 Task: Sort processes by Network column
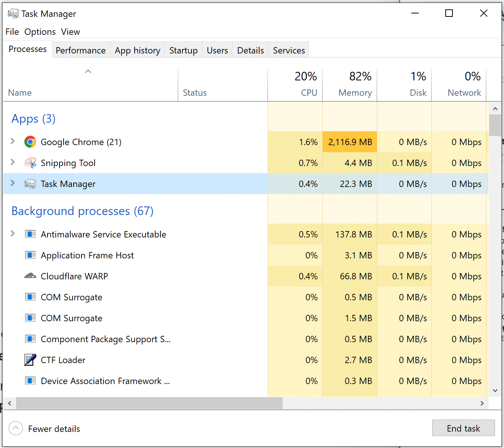(x=459, y=85)
